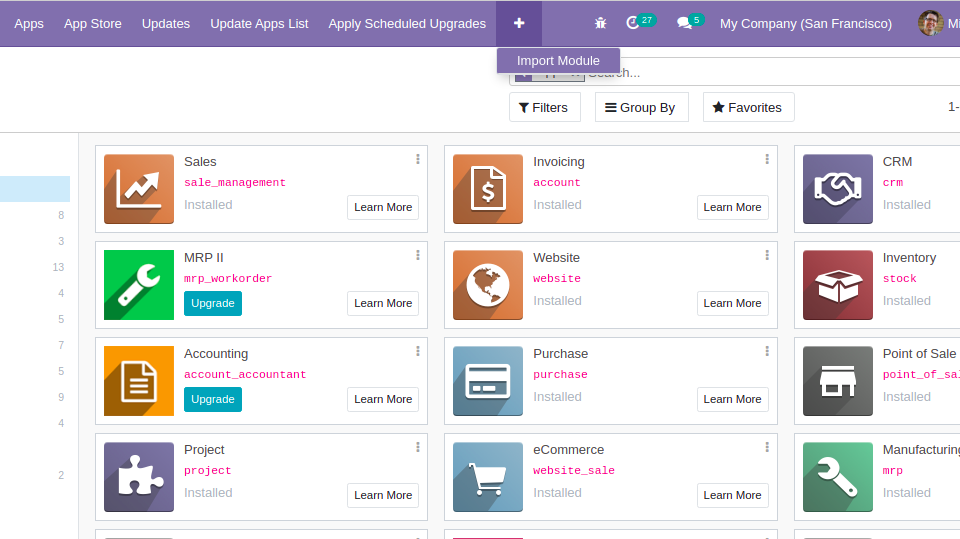Open the App Store menu
This screenshot has height=539, width=960.
(x=92, y=23)
